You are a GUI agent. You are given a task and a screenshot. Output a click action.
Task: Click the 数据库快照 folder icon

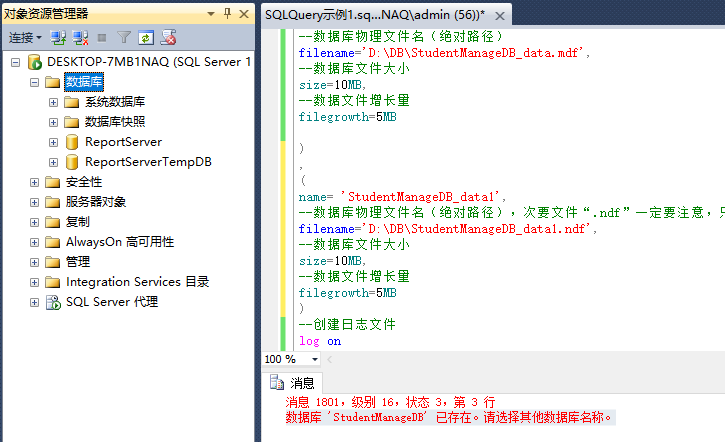72,122
